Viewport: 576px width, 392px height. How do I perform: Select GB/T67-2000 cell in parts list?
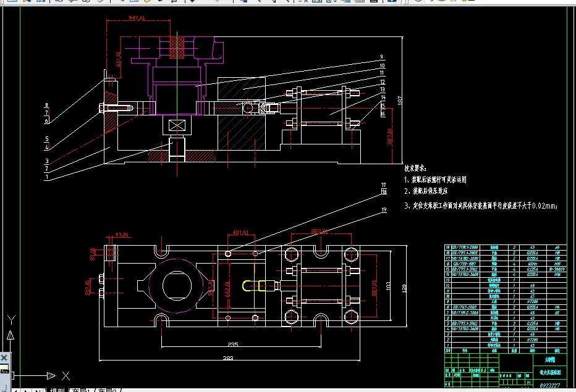click(465, 307)
